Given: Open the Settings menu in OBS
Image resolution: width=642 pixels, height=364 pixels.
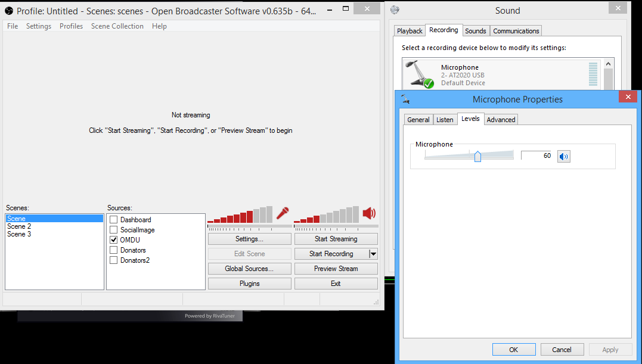Looking at the screenshot, I should coord(39,26).
